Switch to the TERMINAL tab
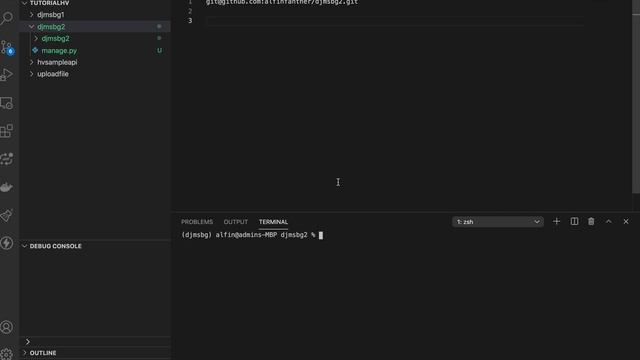 [273, 222]
